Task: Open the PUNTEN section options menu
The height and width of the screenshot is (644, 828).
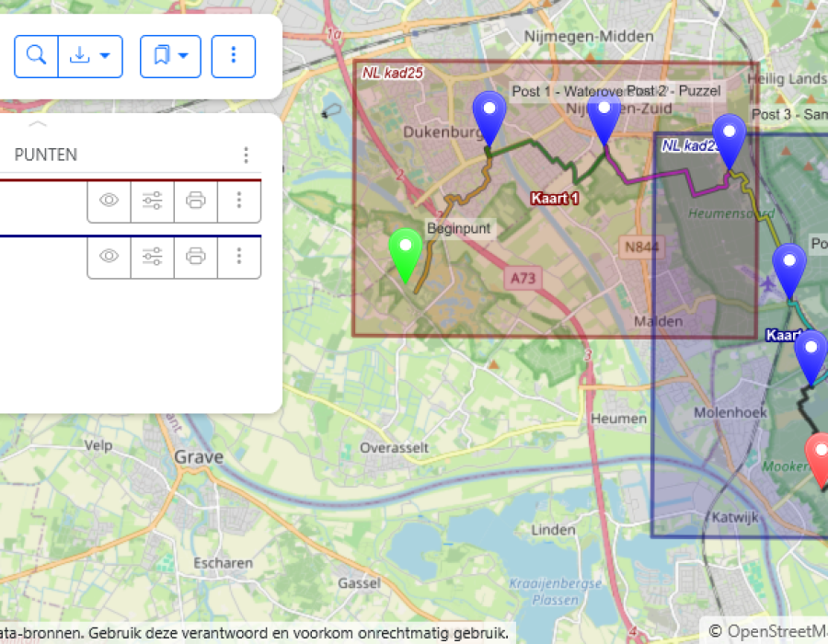Action: [246, 155]
